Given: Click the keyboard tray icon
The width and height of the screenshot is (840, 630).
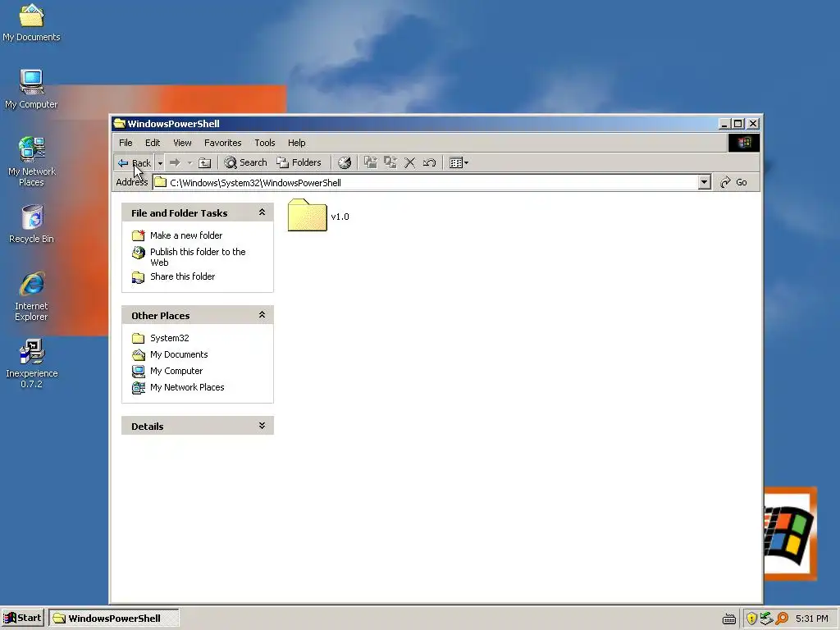Looking at the screenshot, I should [x=729, y=619].
